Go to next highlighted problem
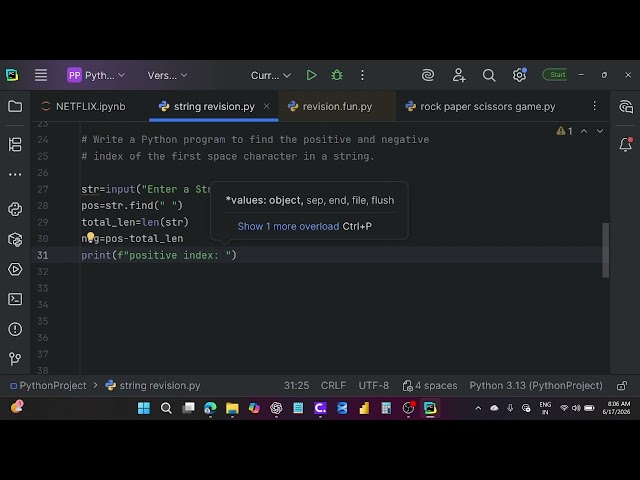Screen dimensions: 640x480 pyautogui.click(x=600, y=131)
